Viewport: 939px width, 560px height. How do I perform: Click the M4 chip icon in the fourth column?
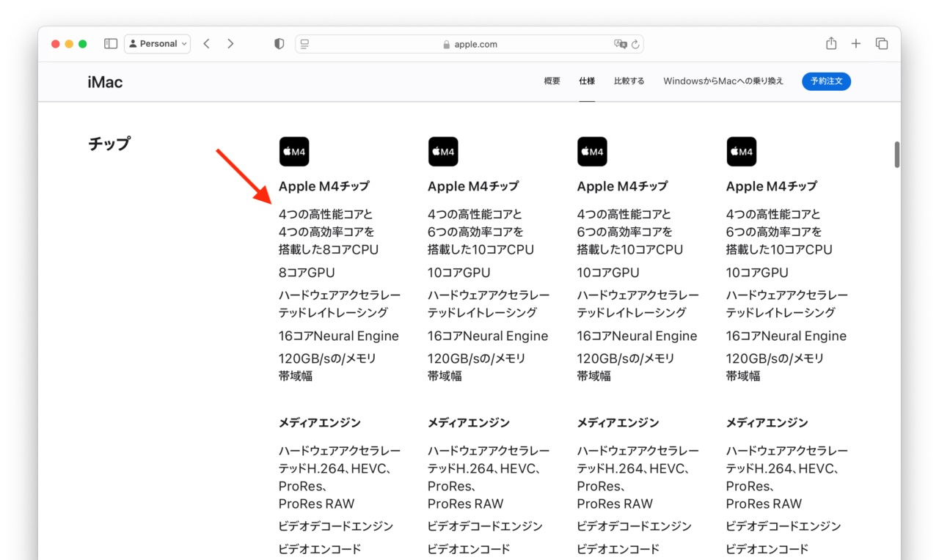(x=742, y=152)
